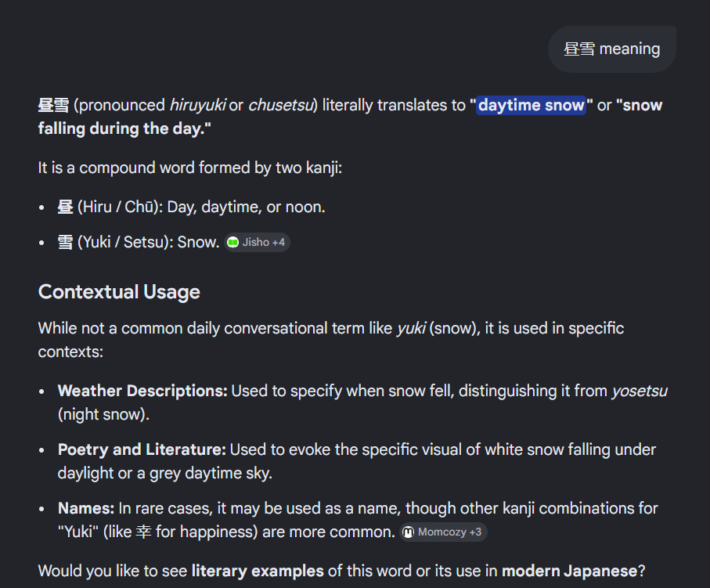
Task: Click the italic word 'hiruyuki'
Action: pyautogui.click(x=197, y=105)
